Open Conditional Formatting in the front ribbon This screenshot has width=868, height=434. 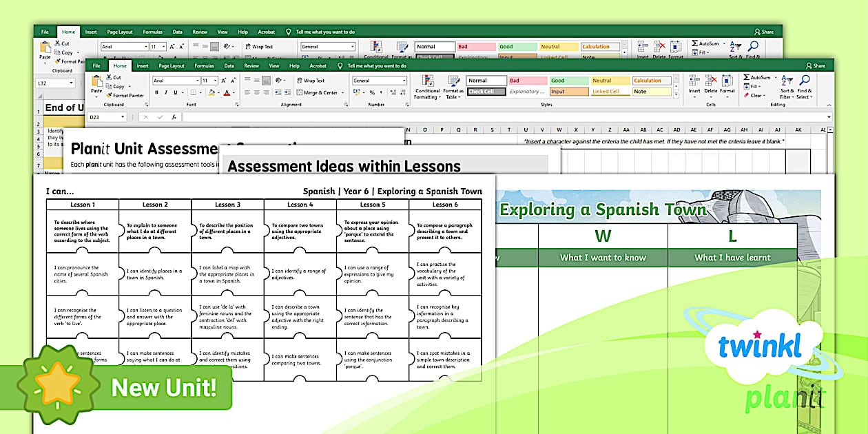[427, 82]
